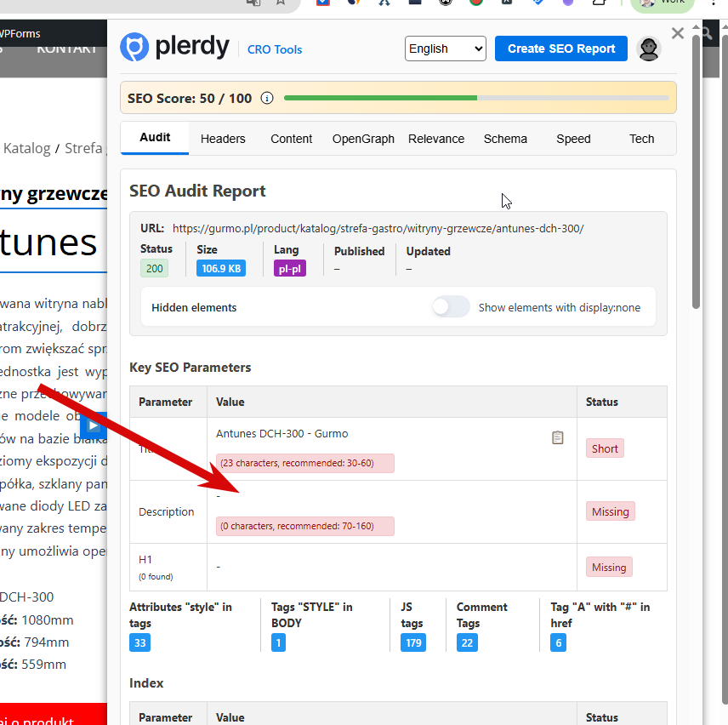Click the page URL gurmo.pl text
Image resolution: width=728 pixels, height=725 pixels.
pos(378,229)
